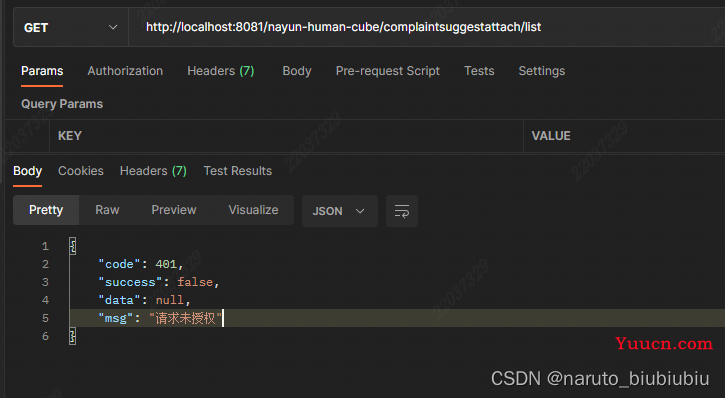This screenshot has width=725, height=398.
Task: Switch response view to Visualize
Action: pyautogui.click(x=253, y=210)
